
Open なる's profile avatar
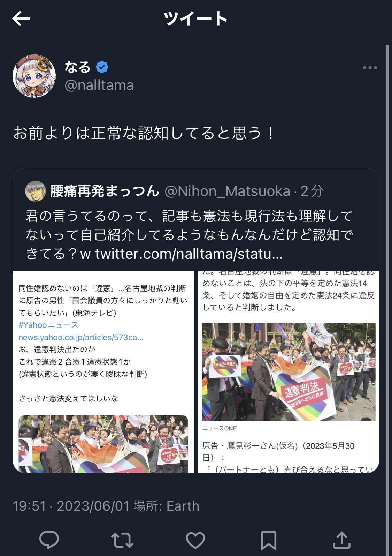click(x=34, y=76)
